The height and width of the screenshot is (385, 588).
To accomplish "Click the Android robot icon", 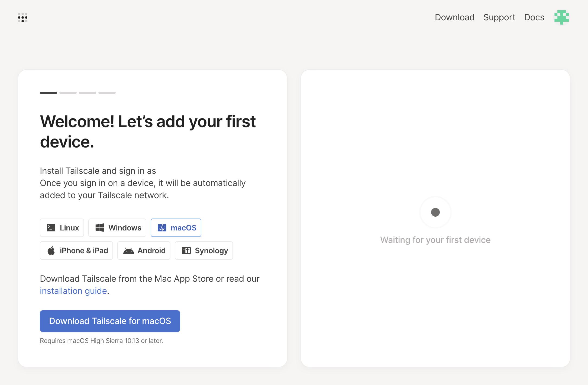I will (x=128, y=251).
